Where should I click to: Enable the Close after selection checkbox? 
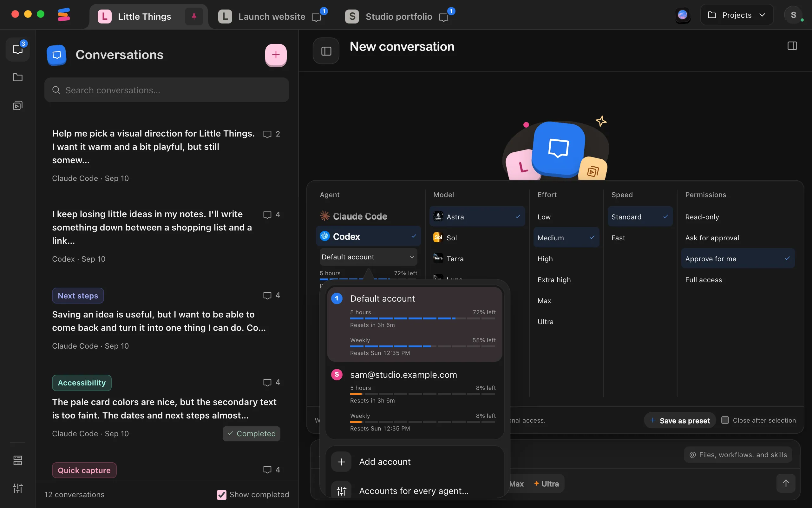click(x=725, y=420)
